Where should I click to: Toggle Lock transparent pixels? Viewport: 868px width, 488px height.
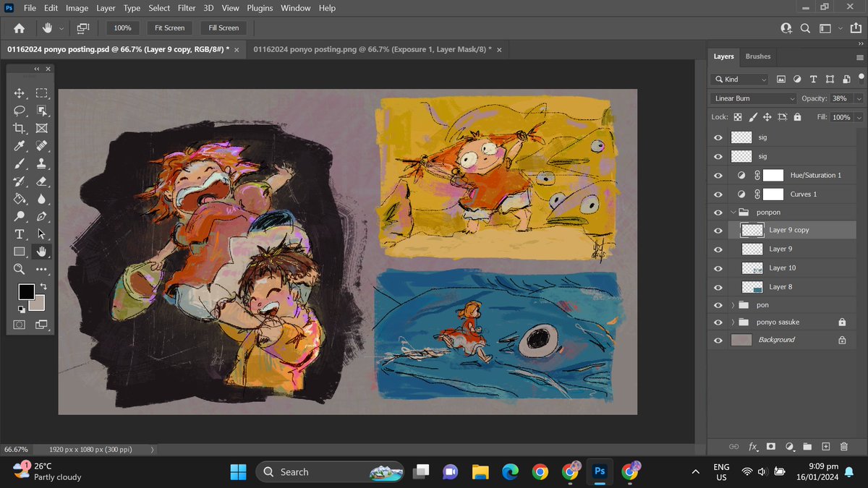click(738, 116)
